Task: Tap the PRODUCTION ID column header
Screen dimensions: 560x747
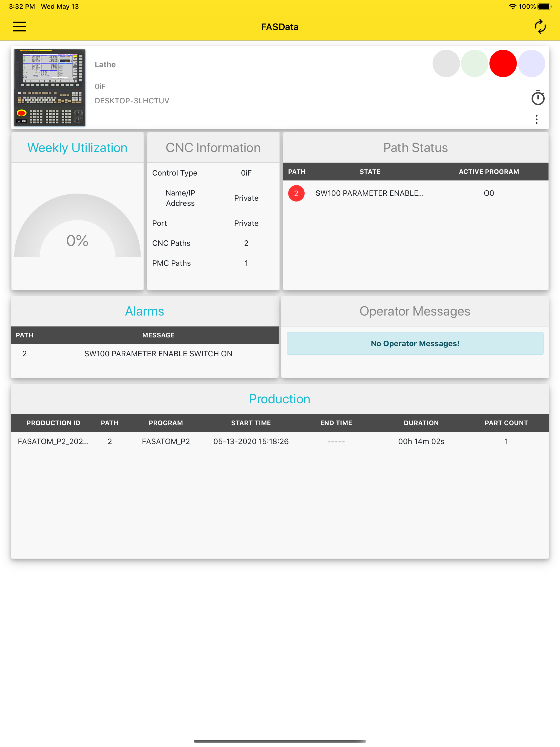Action: 53,423
